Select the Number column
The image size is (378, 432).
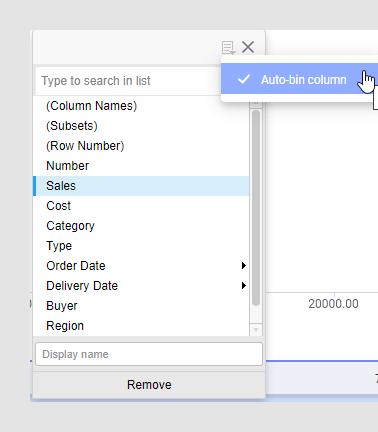(141, 166)
